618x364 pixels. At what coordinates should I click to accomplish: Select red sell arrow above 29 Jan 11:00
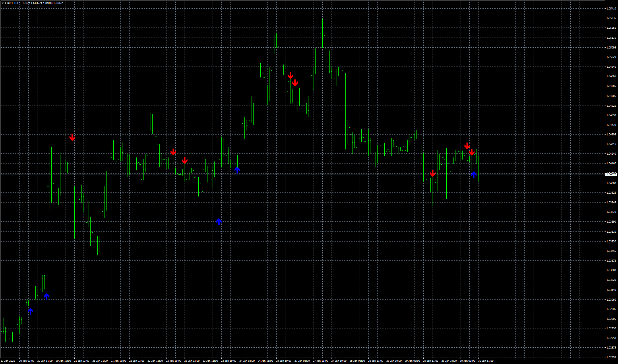click(433, 174)
